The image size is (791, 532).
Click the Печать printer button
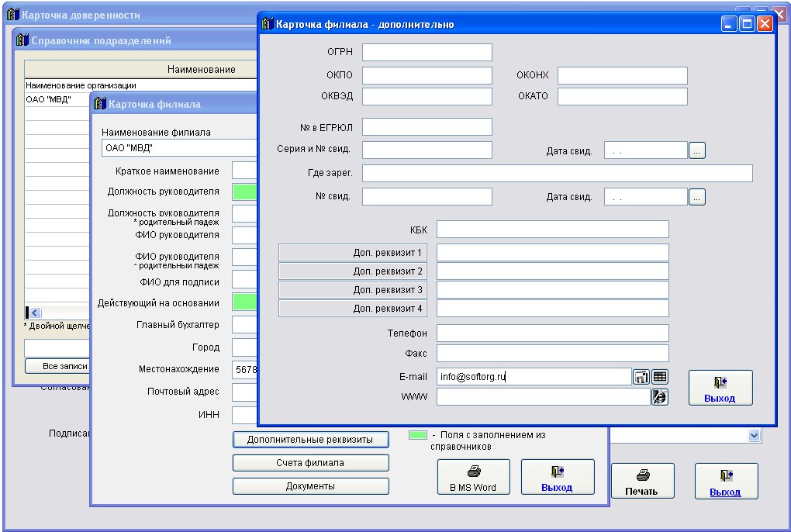tap(642, 482)
